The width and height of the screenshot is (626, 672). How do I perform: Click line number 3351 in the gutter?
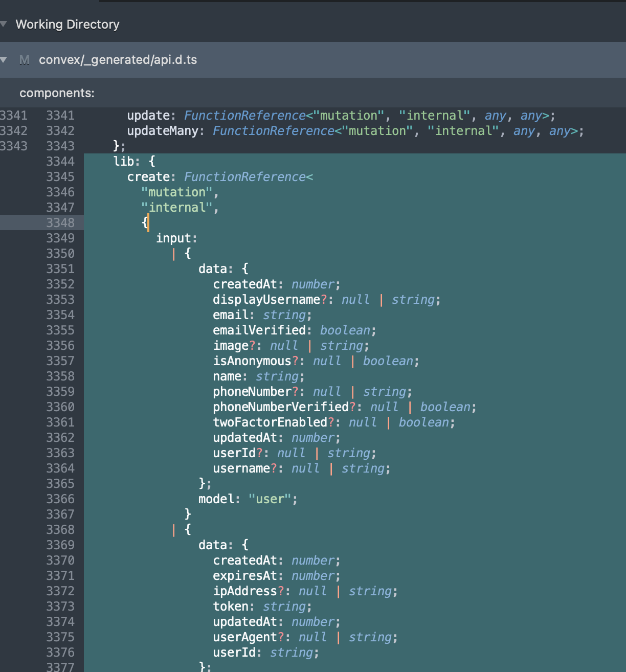coord(60,269)
